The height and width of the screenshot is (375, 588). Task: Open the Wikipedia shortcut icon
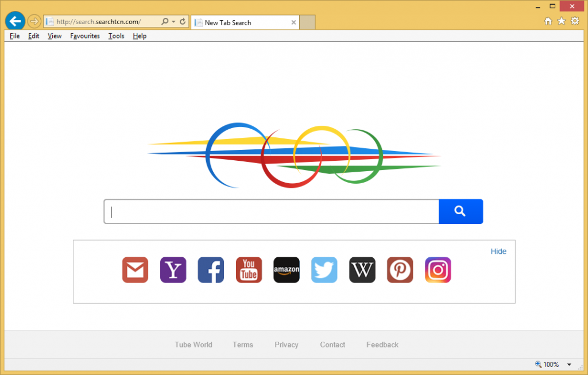click(362, 270)
